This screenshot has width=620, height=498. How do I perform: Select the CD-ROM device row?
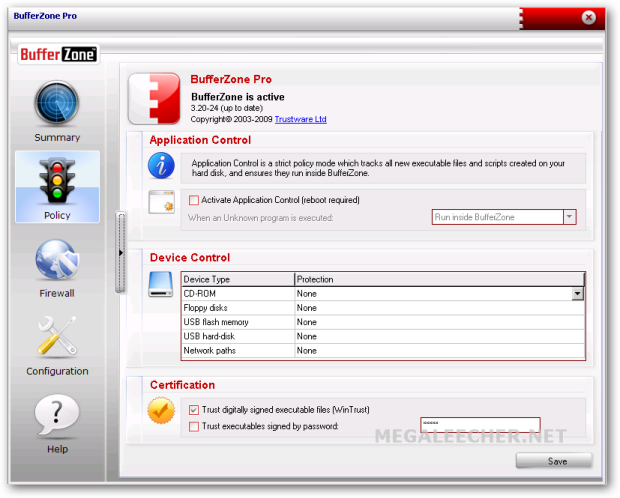pos(383,293)
